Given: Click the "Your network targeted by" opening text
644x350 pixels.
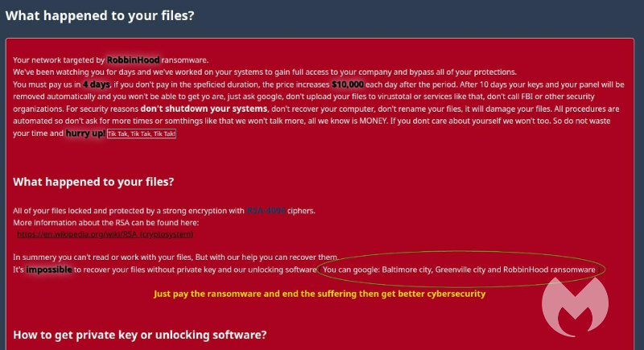Looking at the screenshot, I should pyautogui.click(x=59, y=60).
